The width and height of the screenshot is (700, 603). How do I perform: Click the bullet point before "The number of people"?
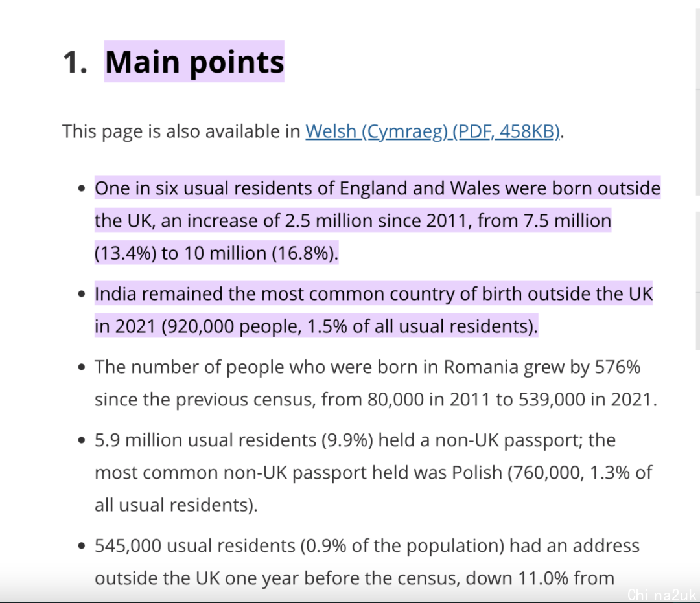point(81,368)
